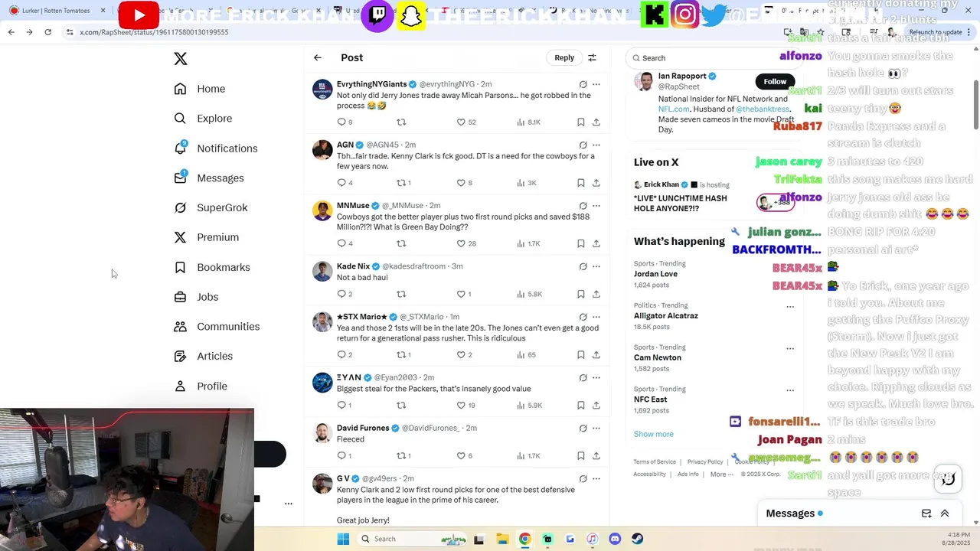This screenshot has height=551, width=980.
Task: Open Grok explain on the AGN reply
Action: pyautogui.click(x=583, y=145)
